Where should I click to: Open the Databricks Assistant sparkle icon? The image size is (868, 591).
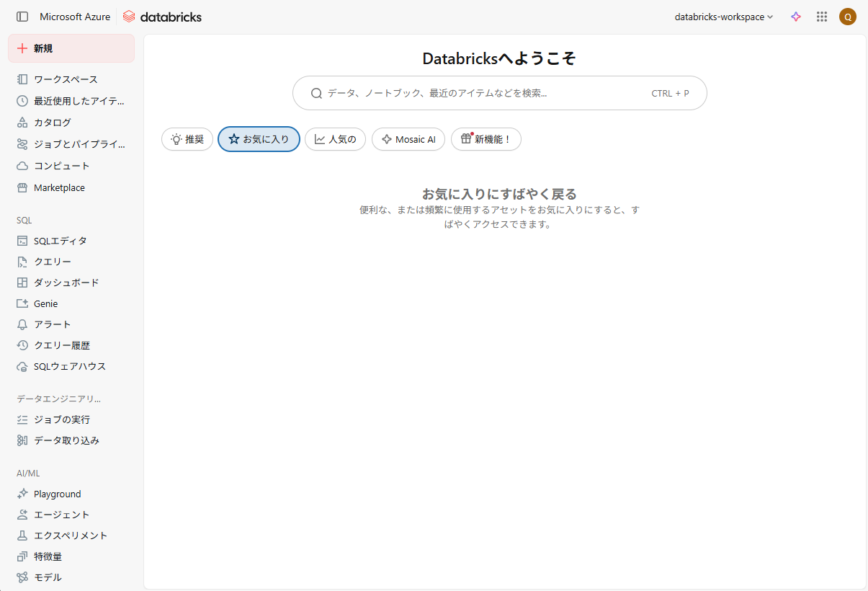point(796,17)
